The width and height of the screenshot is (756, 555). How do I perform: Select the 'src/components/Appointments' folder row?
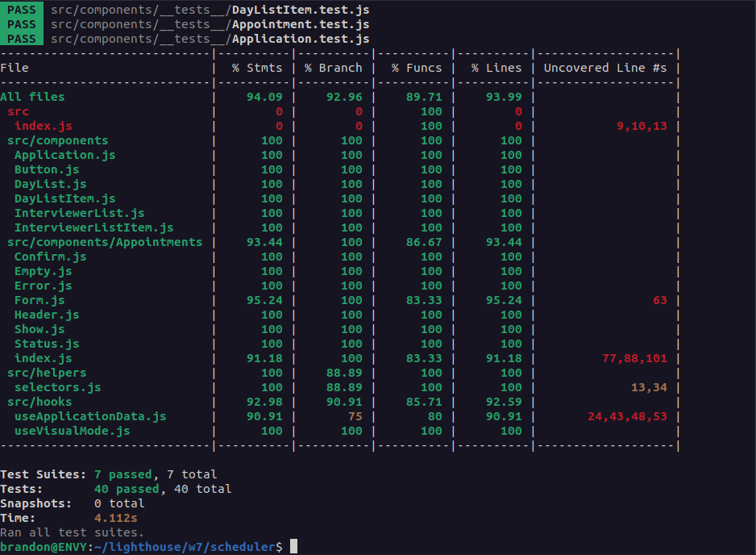click(x=105, y=242)
